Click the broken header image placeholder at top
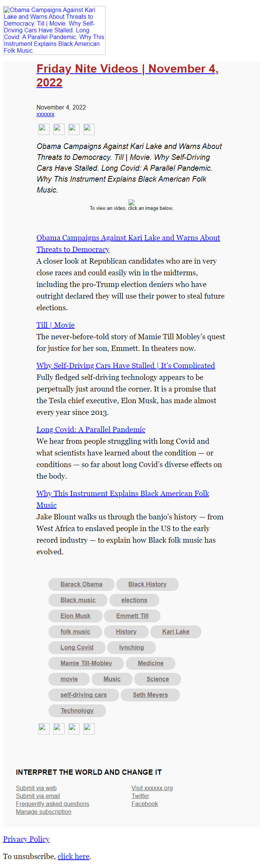Viewport: 263px width, 868px height. tap(54, 30)
